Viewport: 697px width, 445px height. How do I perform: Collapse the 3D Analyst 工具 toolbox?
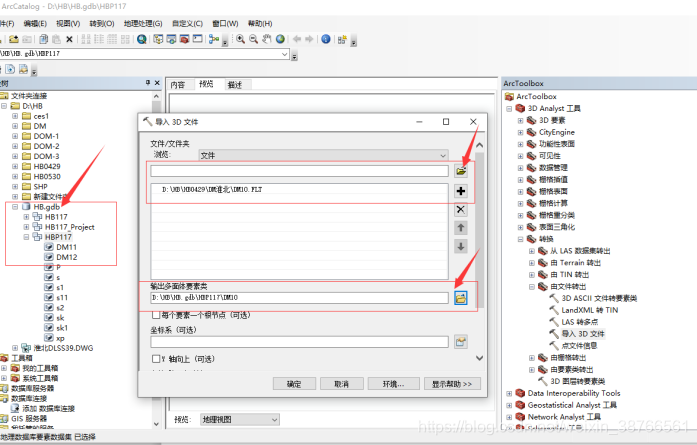coord(509,108)
